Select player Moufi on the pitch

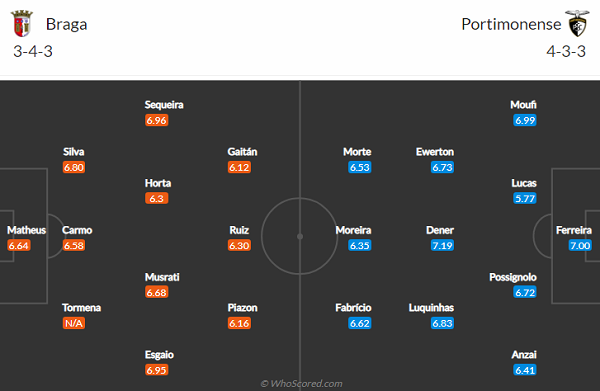click(x=523, y=105)
